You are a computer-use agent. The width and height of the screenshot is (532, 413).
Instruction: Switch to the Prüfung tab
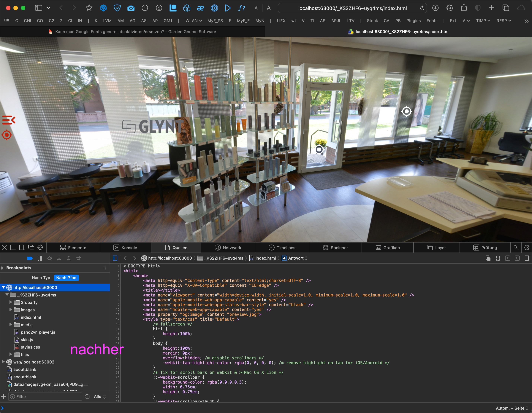click(x=485, y=248)
